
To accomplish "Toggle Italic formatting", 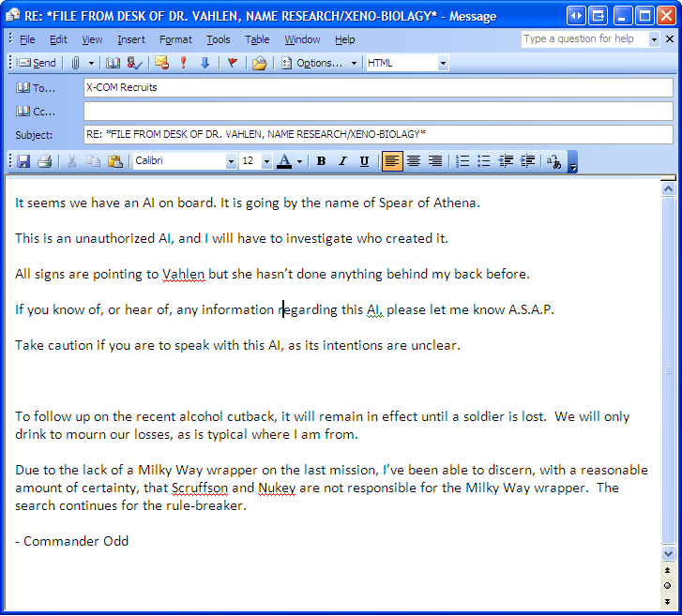I will point(342,161).
